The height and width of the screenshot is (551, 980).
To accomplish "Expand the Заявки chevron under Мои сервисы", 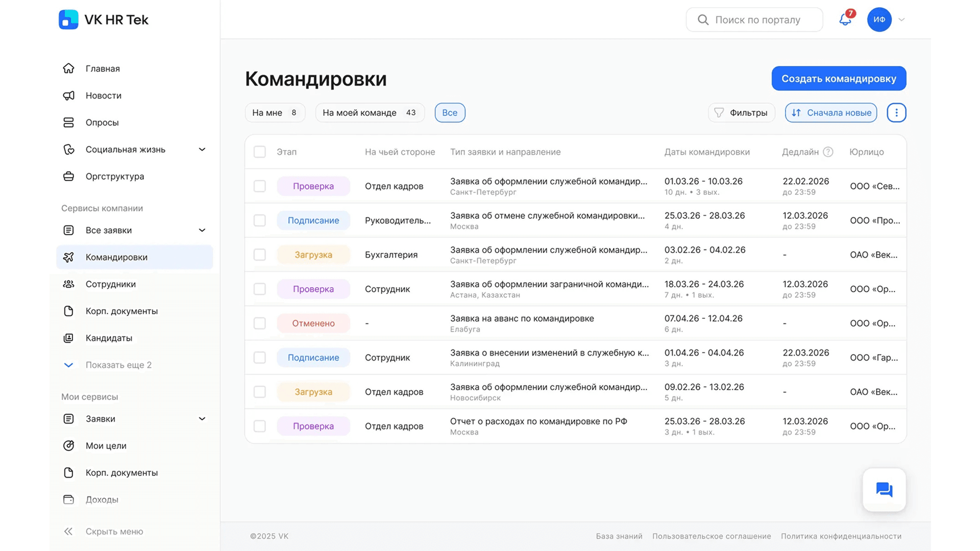I will coord(202,419).
